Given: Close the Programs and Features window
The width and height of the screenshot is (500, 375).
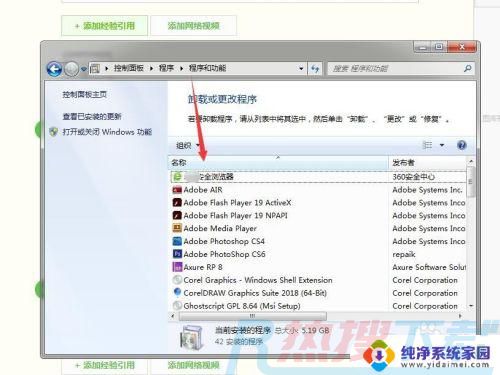Looking at the screenshot, I should click(462, 47).
